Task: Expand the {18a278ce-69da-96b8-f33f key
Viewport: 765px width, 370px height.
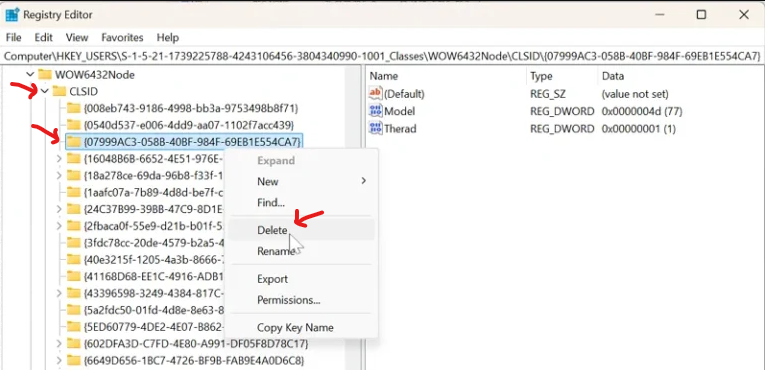Action: pos(59,175)
